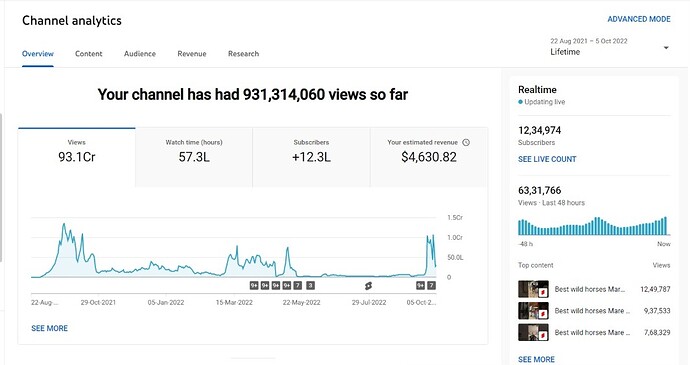The height and width of the screenshot is (365, 690).
Task: Select the Watch time (hours) metric card
Action: pyautogui.click(x=194, y=157)
